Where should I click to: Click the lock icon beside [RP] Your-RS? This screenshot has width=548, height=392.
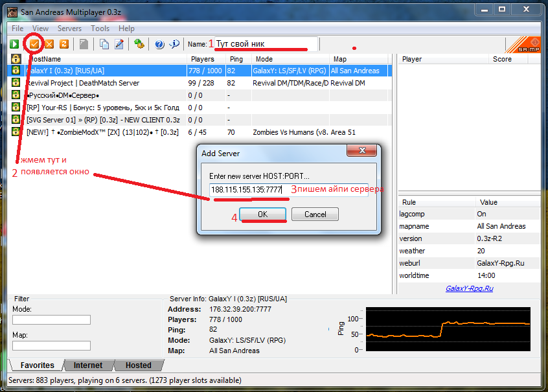coord(16,107)
